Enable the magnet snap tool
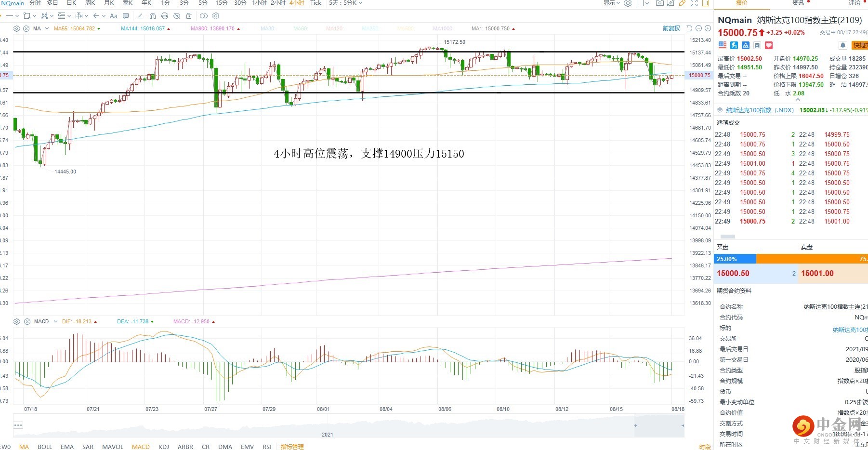This screenshot has height=450, width=868. [153, 16]
